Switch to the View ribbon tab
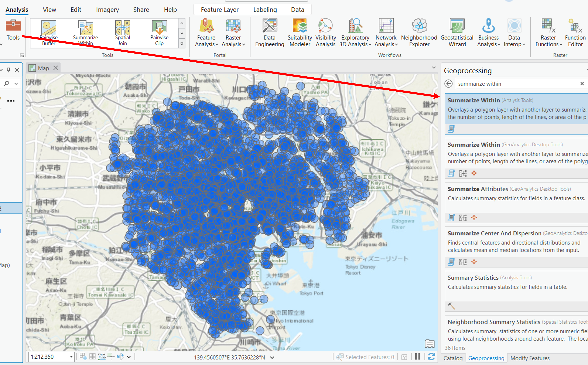 click(x=49, y=10)
